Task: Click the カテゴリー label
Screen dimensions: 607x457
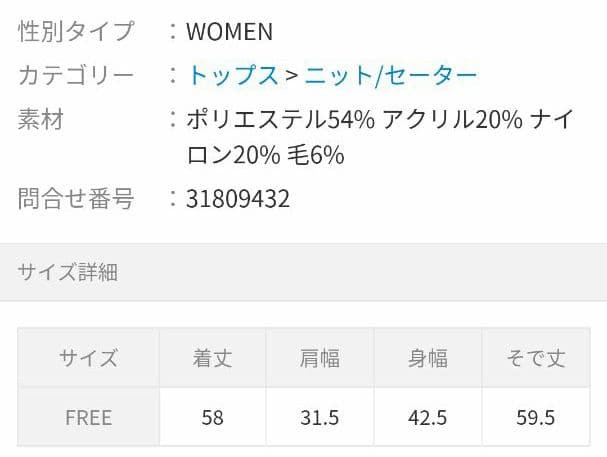Action: (76, 75)
